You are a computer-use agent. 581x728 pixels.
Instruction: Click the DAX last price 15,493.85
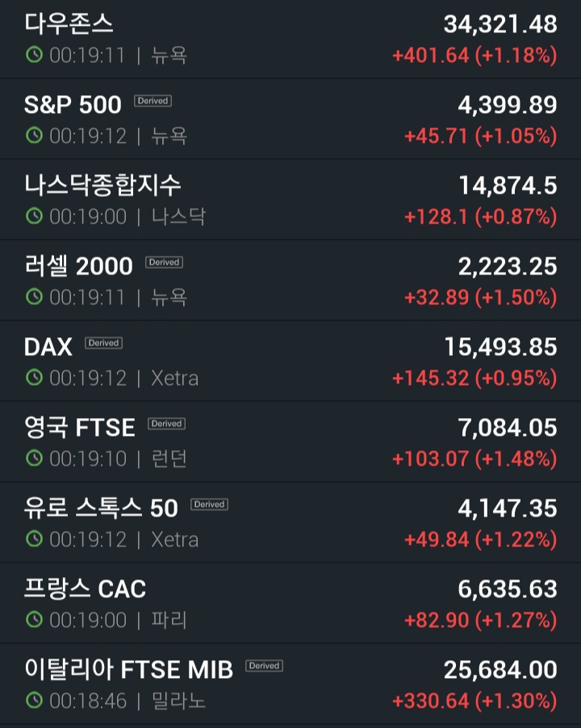[x=500, y=347]
